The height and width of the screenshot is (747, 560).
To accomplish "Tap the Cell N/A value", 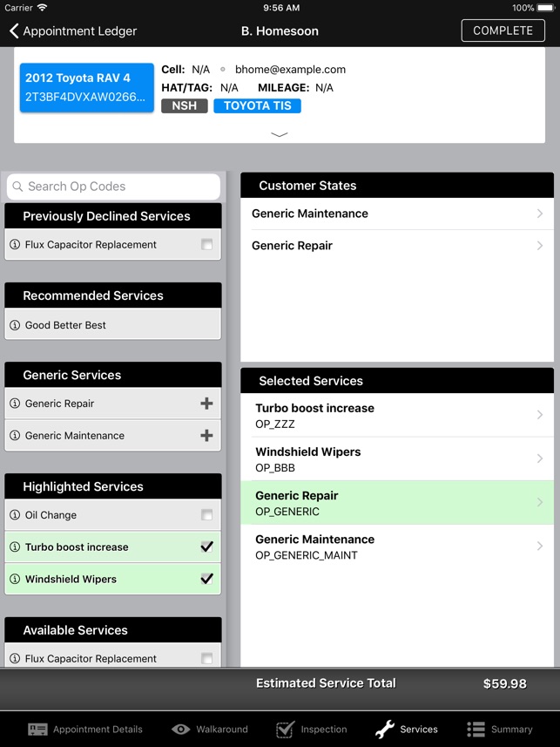I will click(200, 70).
